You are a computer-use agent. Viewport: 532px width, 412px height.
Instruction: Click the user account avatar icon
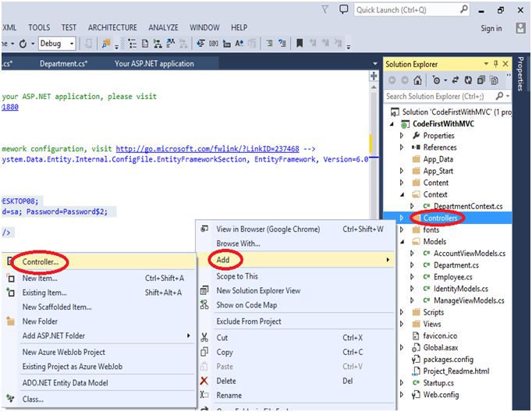pos(521,28)
